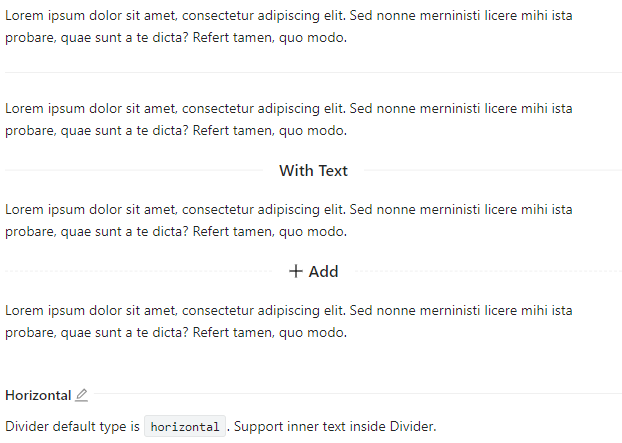
Task: Click the plain divider line without text
Action: pos(313,73)
